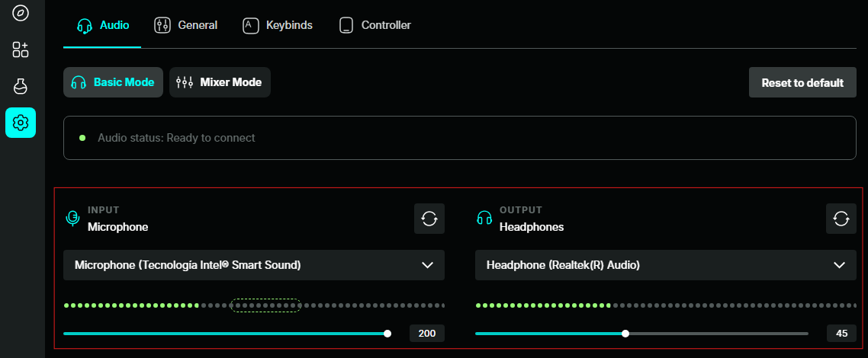Click the headphones volume slider handle

tap(625, 333)
